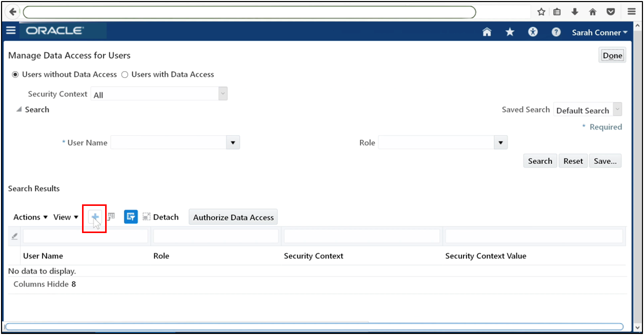
Task: Click the Home icon in the global header
Action: tap(486, 32)
